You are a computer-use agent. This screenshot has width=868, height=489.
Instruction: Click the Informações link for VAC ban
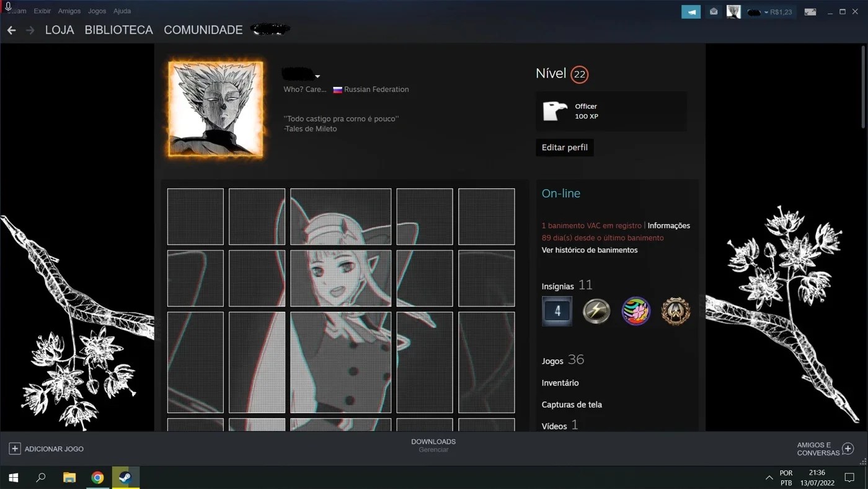coord(668,226)
